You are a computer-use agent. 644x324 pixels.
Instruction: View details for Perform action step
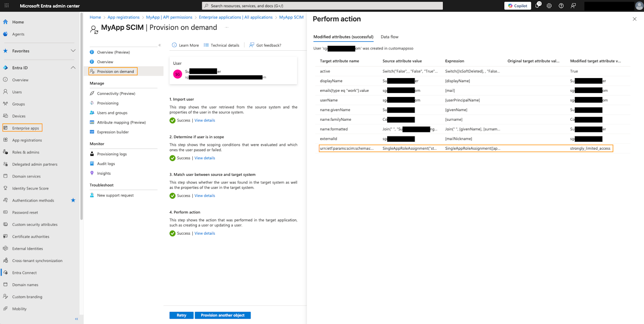pyautogui.click(x=205, y=233)
